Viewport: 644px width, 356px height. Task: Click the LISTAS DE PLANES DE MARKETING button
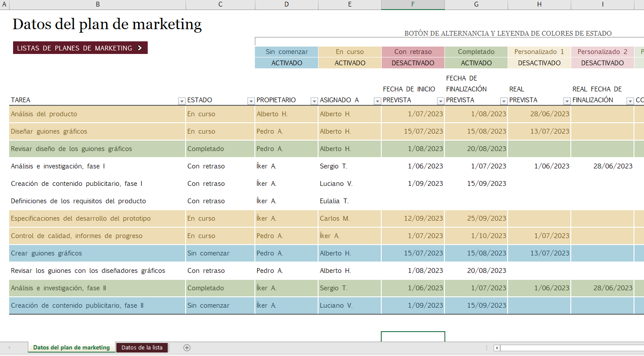point(80,48)
